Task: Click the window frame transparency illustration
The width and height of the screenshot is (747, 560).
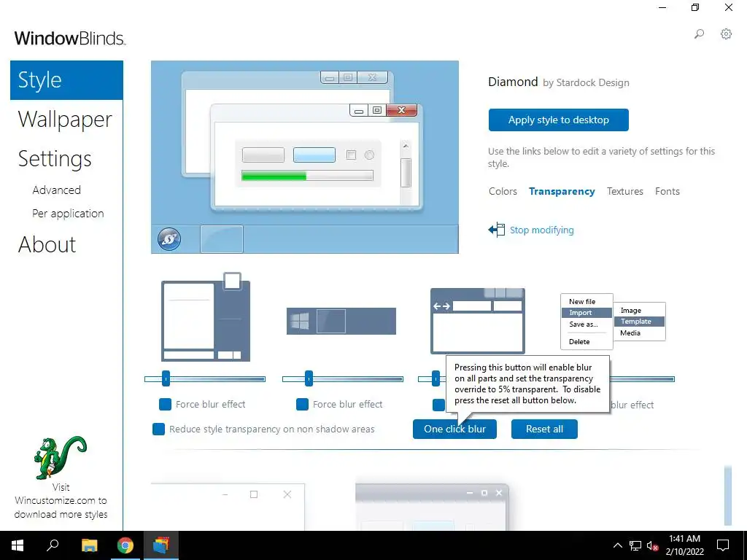Action: [x=477, y=321]
